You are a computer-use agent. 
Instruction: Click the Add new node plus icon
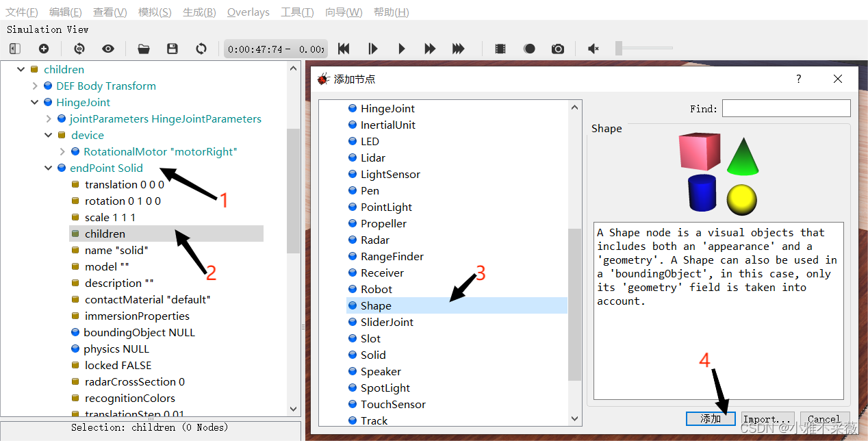pos(44,49)
